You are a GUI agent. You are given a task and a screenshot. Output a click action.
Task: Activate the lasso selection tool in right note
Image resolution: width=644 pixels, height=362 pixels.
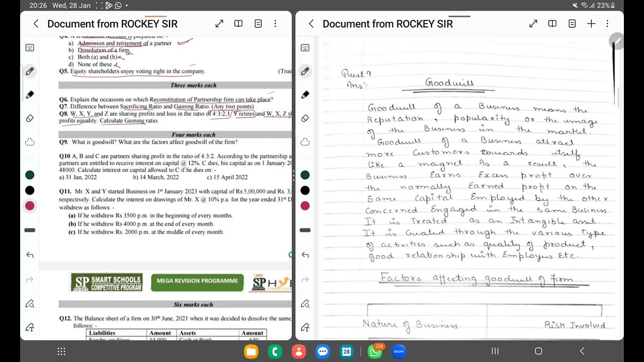coord(305,142)
